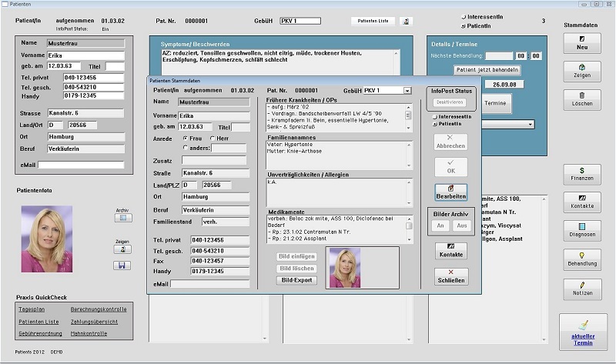The image size is (616, 364).
Task: Open Notizen with the pencil icon
Action: pos(581,288)
